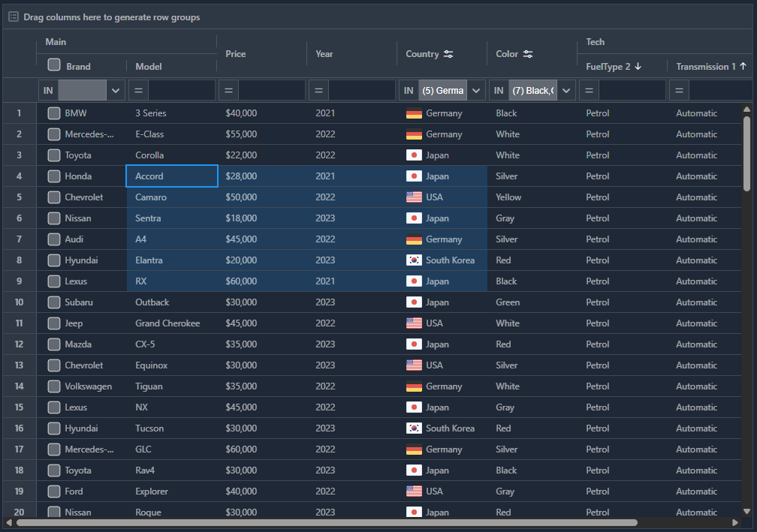Click the Japan flag in the Corolla row
The width and height of the screenshot is (757, 532).
pos(415,155)
